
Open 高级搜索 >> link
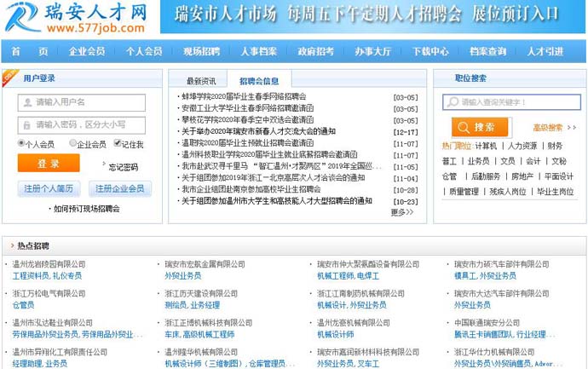554,128
